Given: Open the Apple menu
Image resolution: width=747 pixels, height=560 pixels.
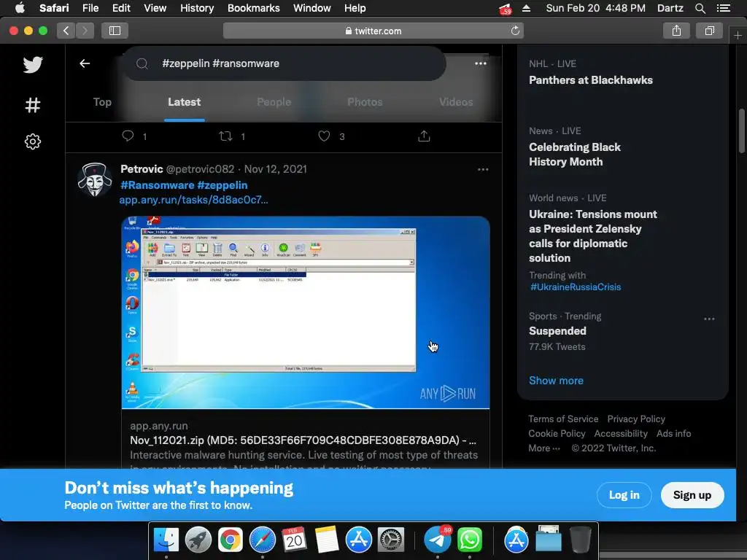Looking at the screenshot, I should pyautogui.click(x=20, y=8).
